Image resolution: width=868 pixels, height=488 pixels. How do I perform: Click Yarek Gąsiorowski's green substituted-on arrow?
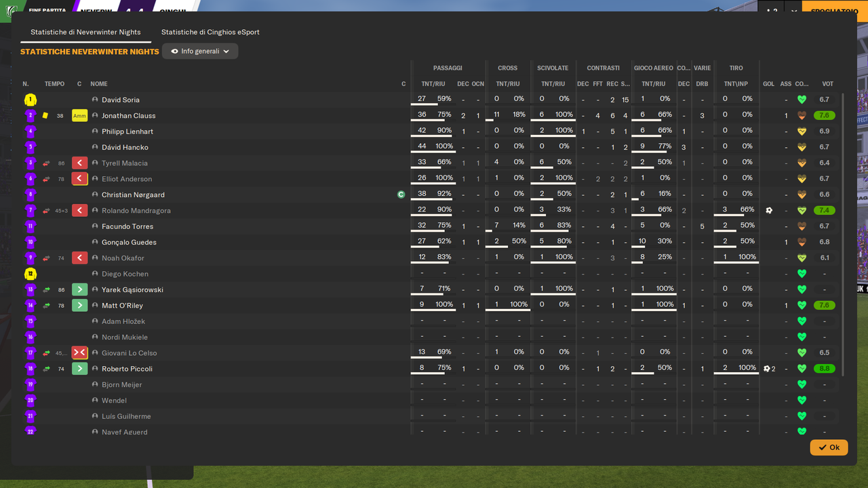[x=79, y=289]
